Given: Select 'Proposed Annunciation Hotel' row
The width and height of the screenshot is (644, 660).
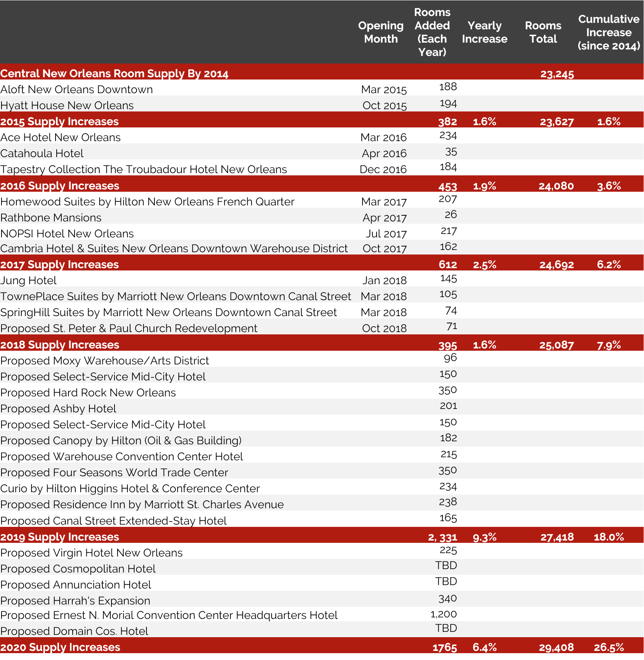Looking at the screenshot, I should pyautogui.click(x=76, y=585).
